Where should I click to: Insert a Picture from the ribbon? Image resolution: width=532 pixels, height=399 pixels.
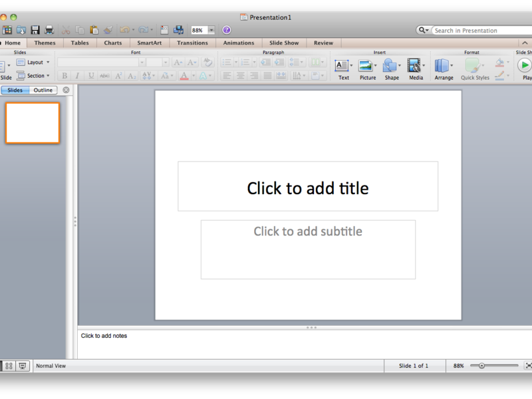pos(368,70)
